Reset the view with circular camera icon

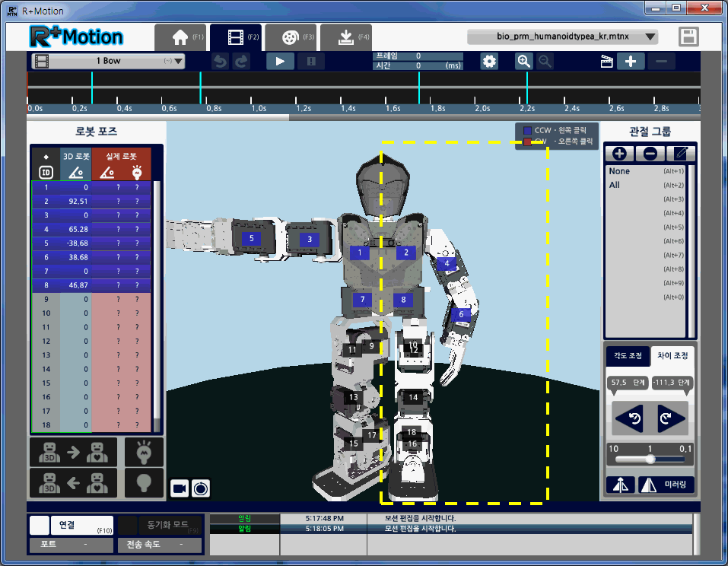click(200, 488)
